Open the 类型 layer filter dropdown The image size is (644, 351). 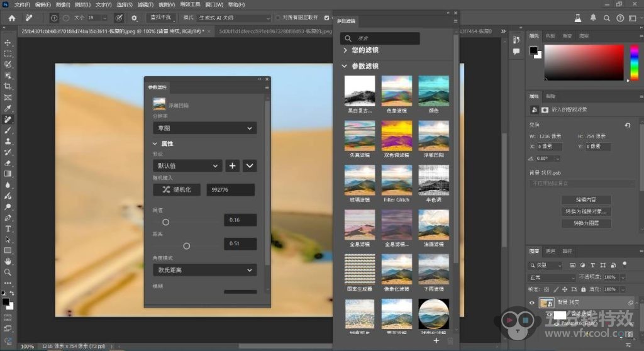[545, 265]
